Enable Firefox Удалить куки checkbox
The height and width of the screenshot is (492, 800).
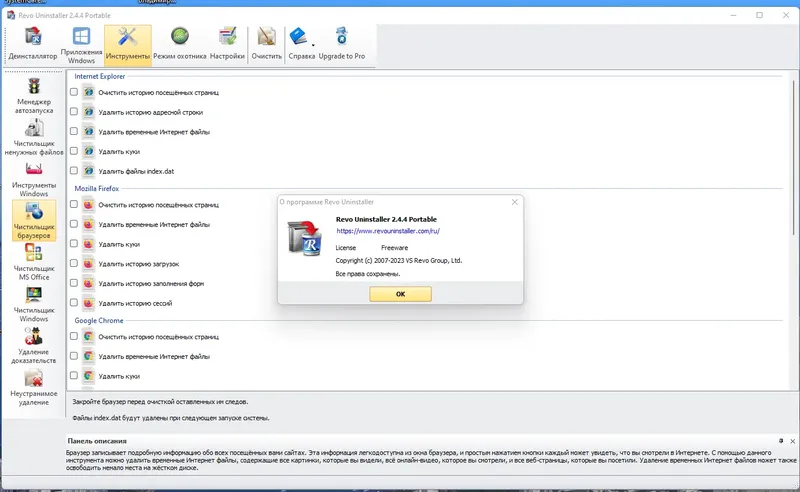click(74, 243)
